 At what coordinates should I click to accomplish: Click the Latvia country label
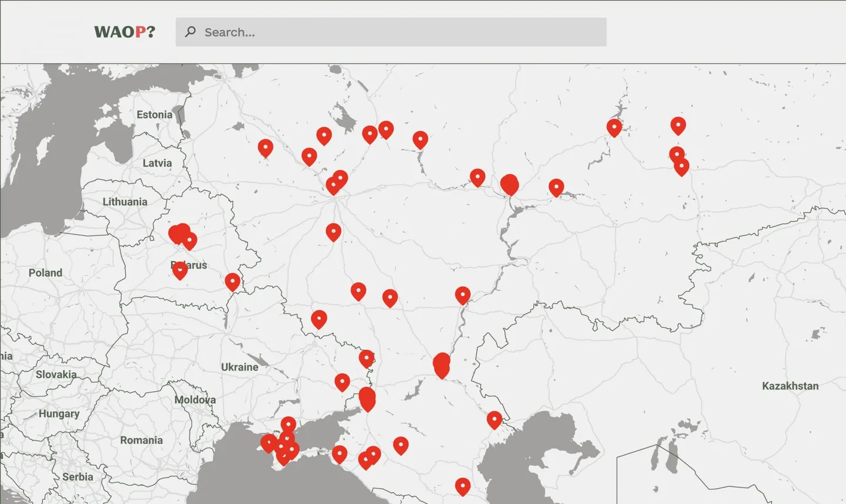157,163
